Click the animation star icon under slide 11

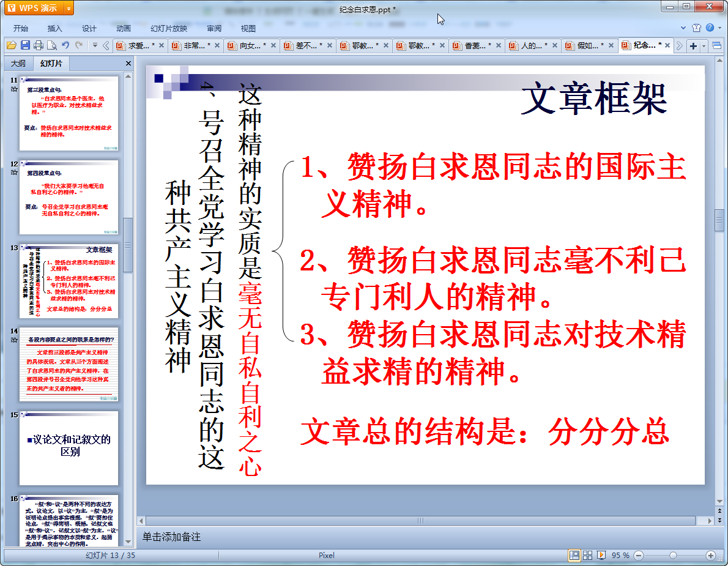pos(14,89)
